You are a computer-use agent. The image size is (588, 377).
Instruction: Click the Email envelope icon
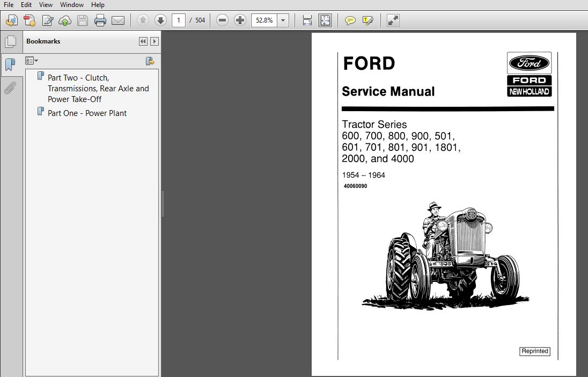tap(118, 20)
